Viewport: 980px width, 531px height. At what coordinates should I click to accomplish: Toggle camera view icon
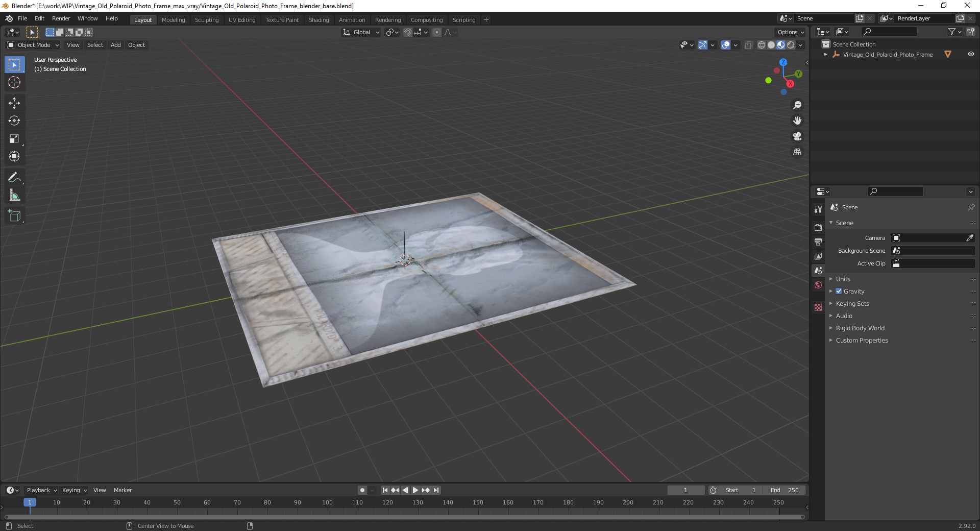(797, 136)
